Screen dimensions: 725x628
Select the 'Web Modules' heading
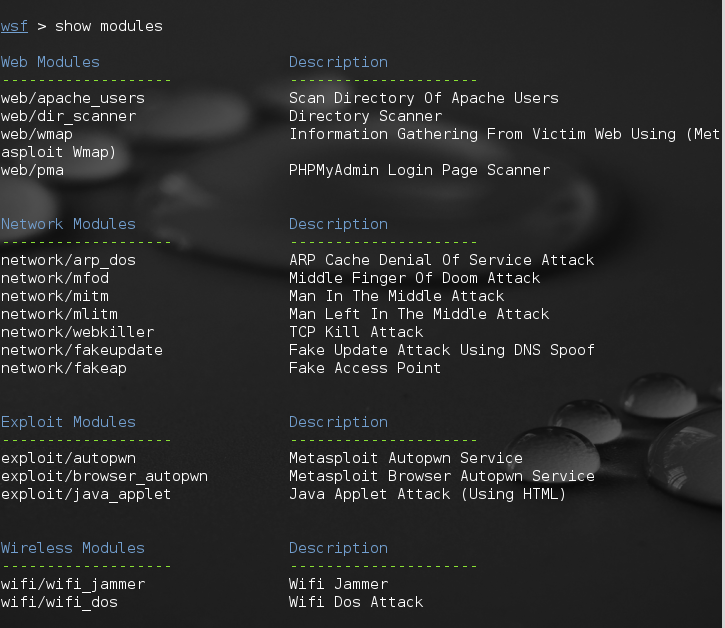tap(50, 62)
